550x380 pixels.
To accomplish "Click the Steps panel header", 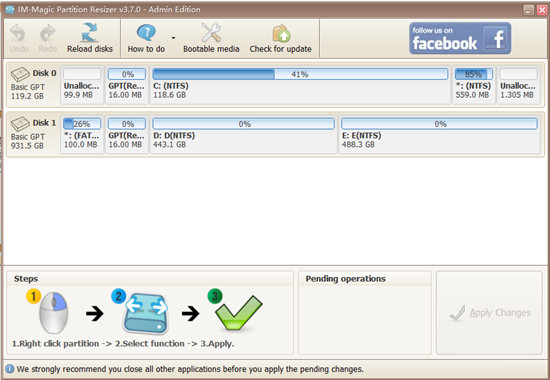I will click(26, 279).
